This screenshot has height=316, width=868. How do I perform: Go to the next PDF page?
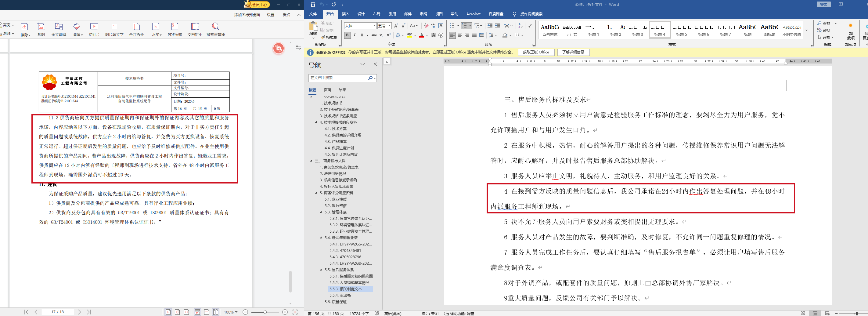79,312
